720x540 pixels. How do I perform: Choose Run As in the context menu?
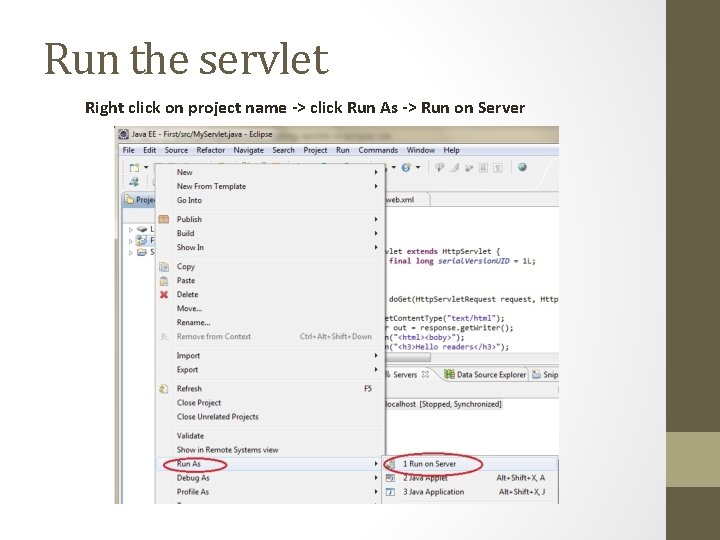coord(270,464)
